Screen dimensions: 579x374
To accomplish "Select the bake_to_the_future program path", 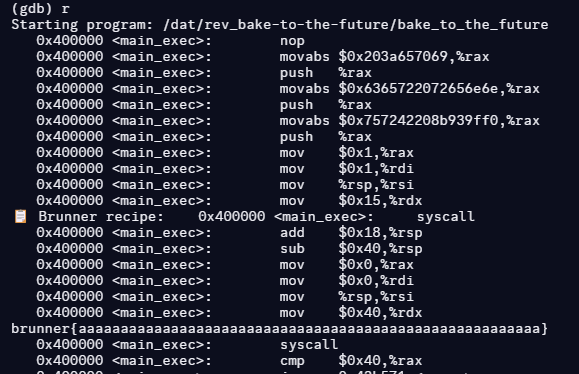I will tap(356, 25).
